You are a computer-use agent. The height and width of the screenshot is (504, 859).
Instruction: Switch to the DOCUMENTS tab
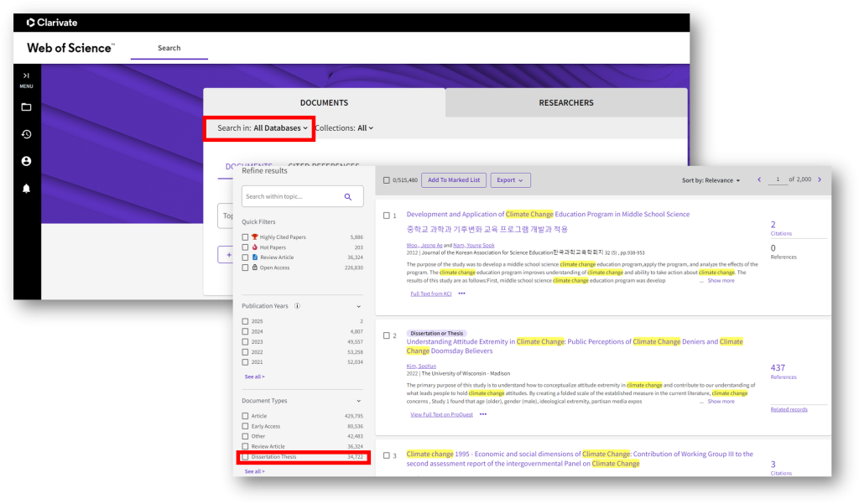tap(325, 102)
